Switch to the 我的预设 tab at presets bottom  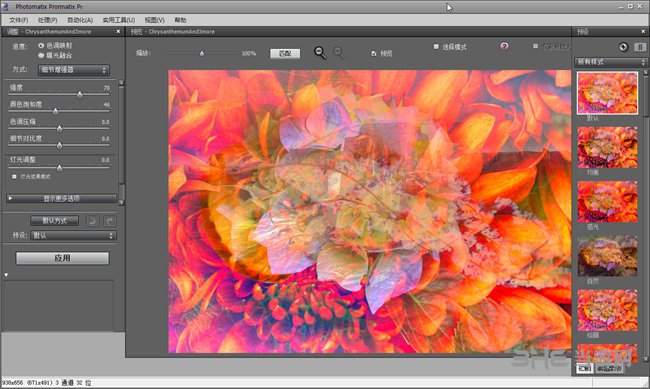(609, 369)
